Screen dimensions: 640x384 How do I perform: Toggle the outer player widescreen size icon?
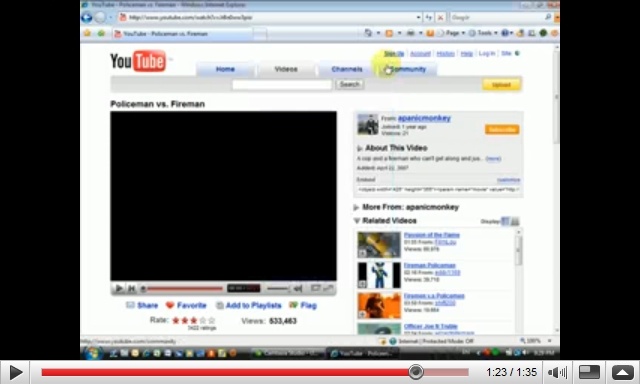(589, 373)
